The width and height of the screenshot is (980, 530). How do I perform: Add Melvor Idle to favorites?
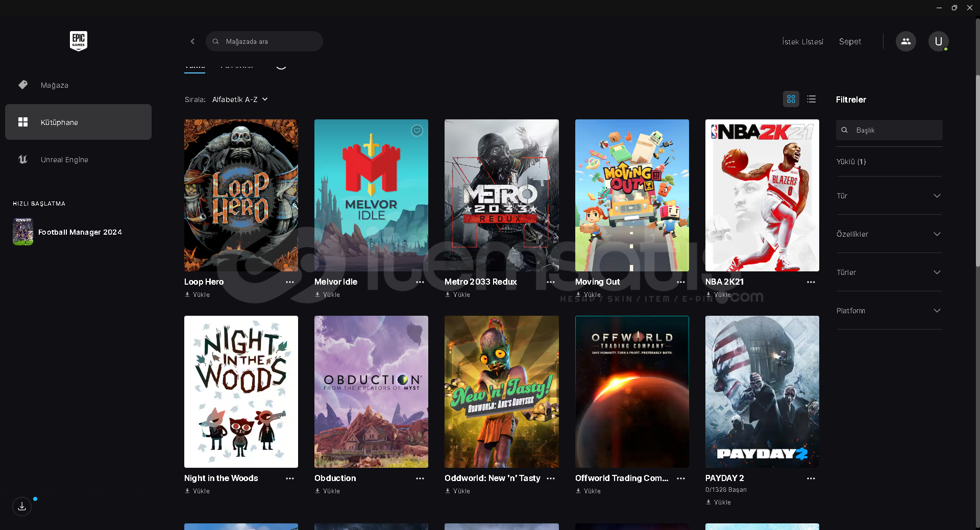click(417, 131)
